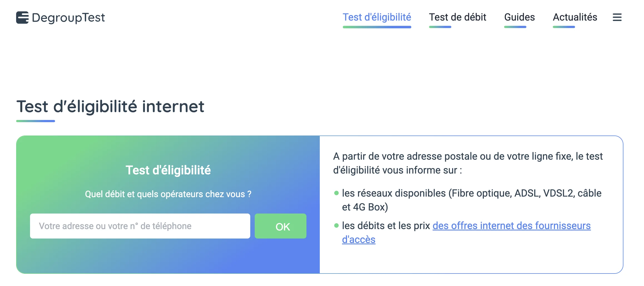Click the A partir de votre adresse paragraph
This screenshot has height=286, width=644.
click(x=468, y=163)
